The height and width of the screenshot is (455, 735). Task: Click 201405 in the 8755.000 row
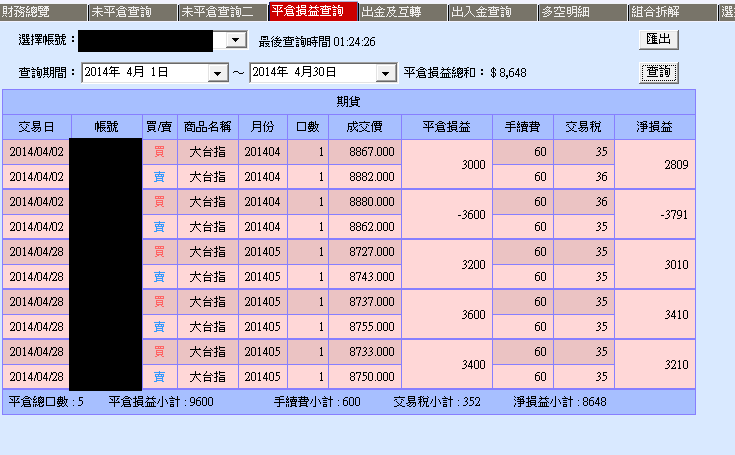coord(262,327)
